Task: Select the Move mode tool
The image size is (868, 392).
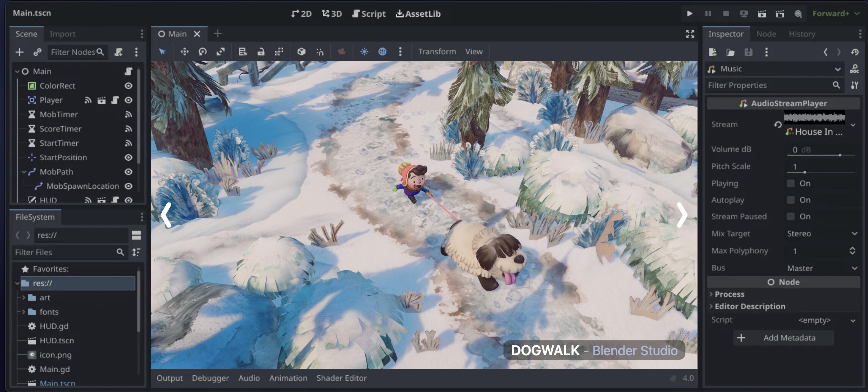Action: click(185, 52)
